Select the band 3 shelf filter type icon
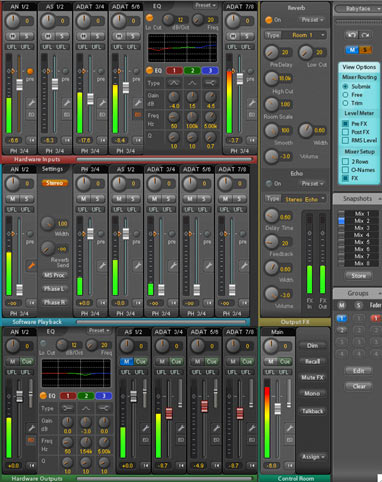 click(210, 83)
